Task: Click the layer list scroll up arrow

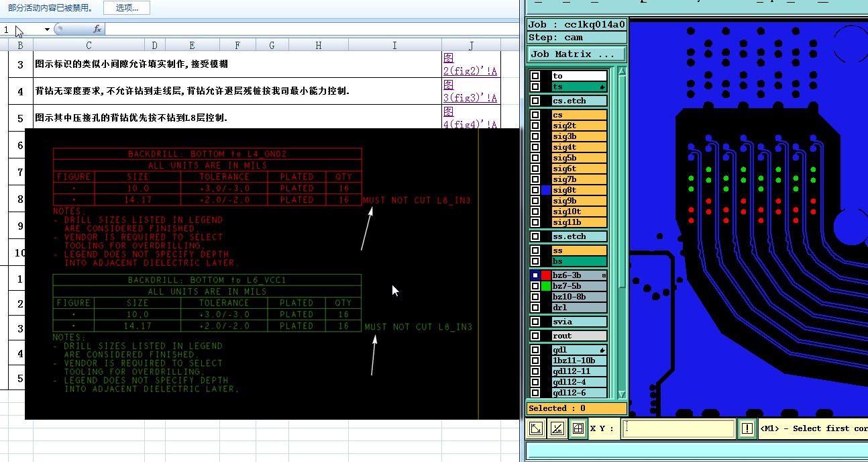Action: tap(622, 72)
